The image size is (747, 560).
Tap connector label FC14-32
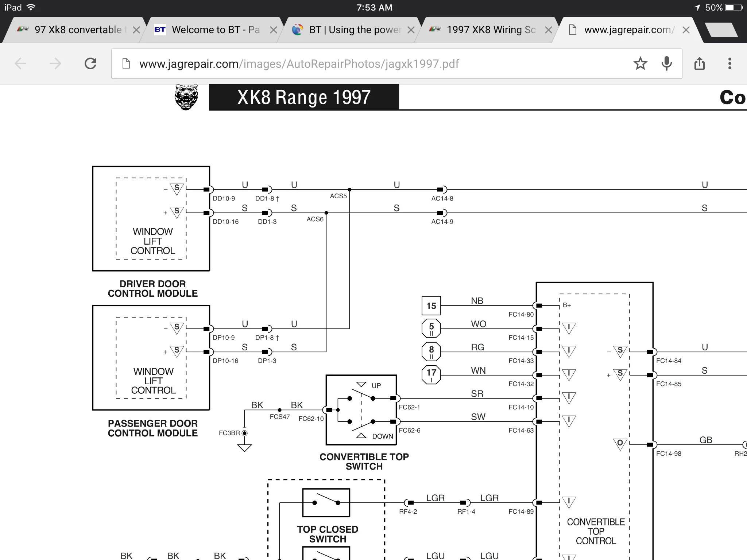pyautogui.click(x=521, y=384)
